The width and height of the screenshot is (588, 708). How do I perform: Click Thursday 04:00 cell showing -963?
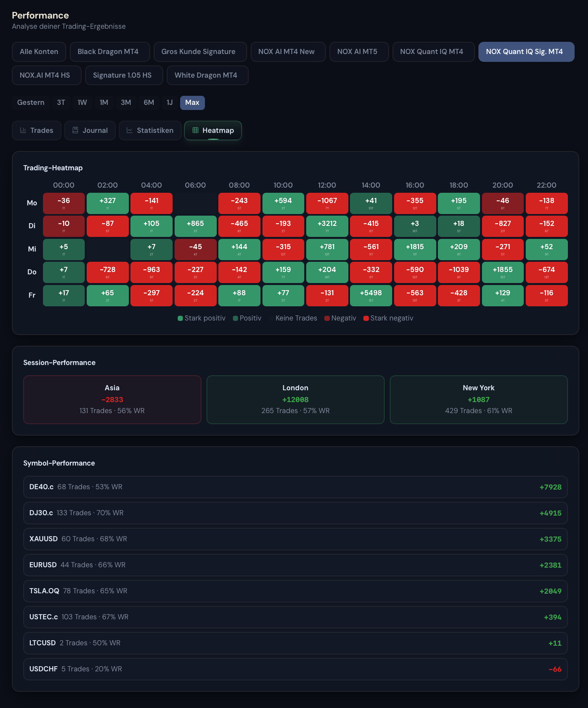(x=151, y=272)
